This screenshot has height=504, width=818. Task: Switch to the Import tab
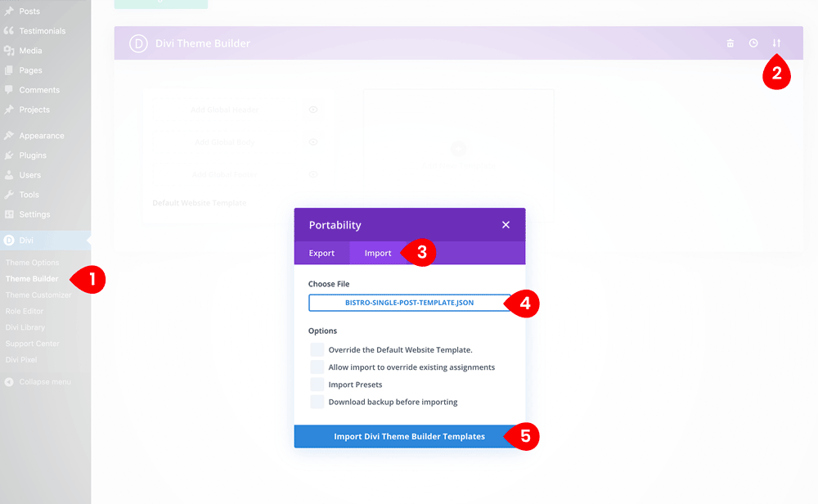click(377, 253)
